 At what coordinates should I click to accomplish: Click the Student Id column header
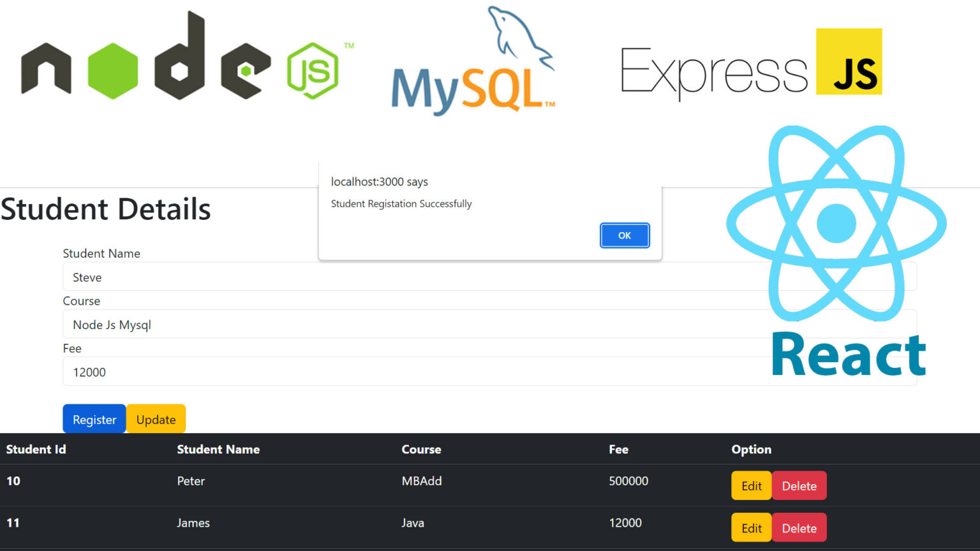[36, 449]
